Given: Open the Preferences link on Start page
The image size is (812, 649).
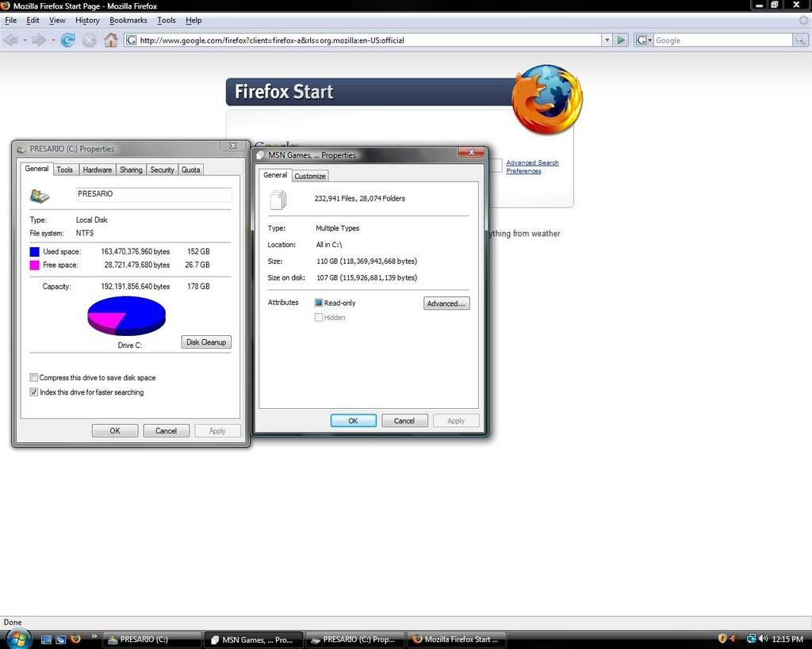Looking at the screenshot, I should 523,171.
